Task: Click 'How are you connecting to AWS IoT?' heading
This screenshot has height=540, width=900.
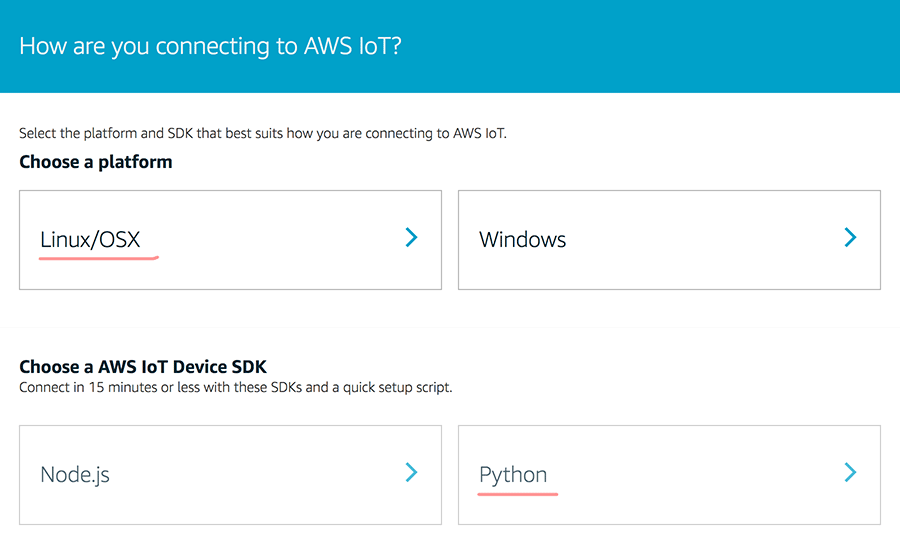Action: tap(210, 46)
